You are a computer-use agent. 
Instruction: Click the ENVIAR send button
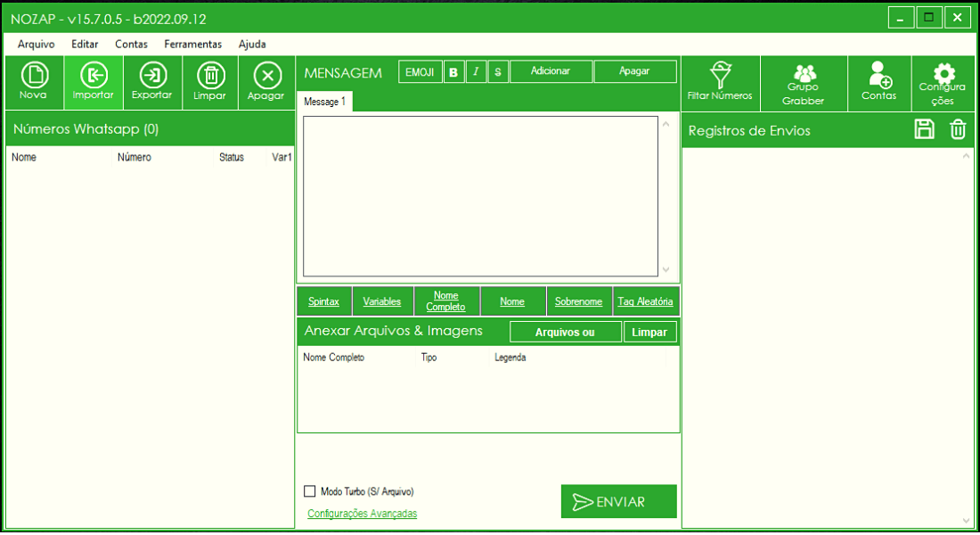click(x=619, y=501)
